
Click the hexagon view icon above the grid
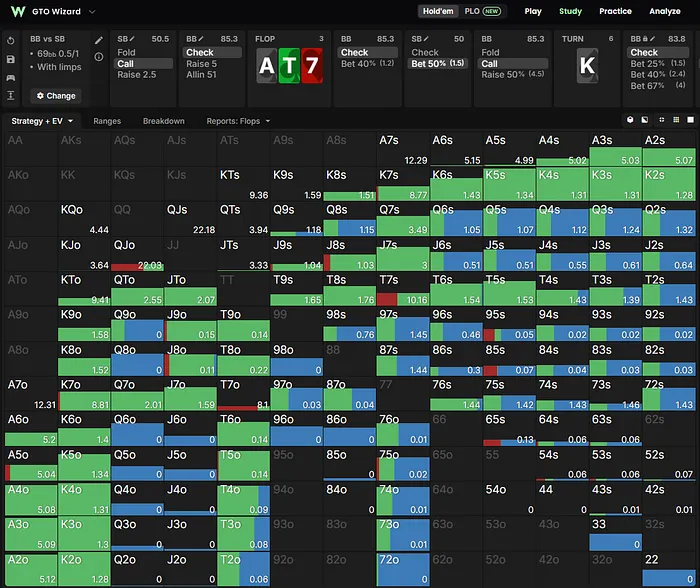[x=630, y=120]
